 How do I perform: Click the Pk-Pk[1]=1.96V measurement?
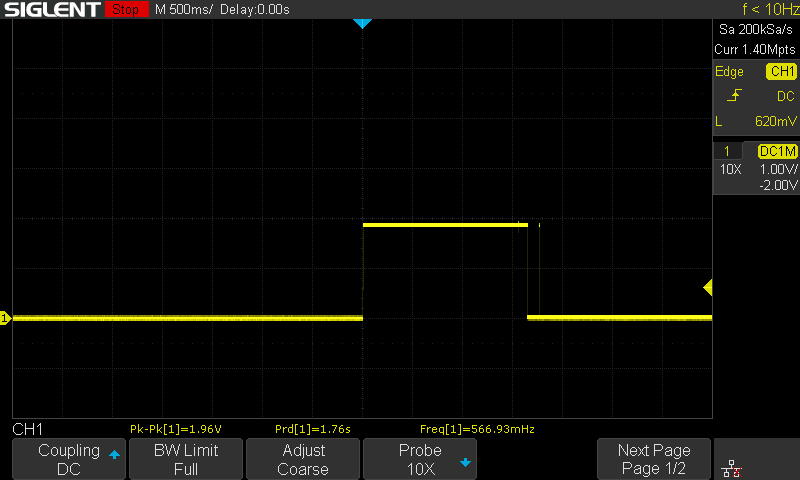pos(176,429)
